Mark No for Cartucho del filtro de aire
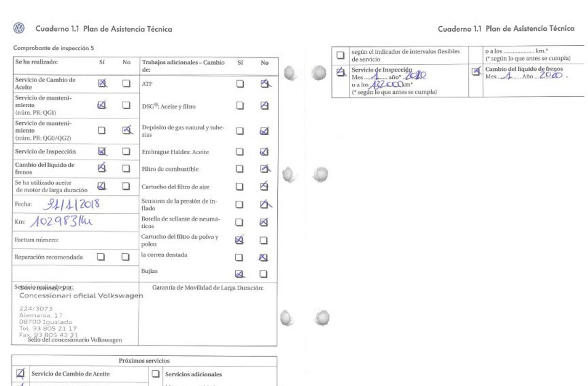This screenshot has width=588, height=386. click(264, 187)
